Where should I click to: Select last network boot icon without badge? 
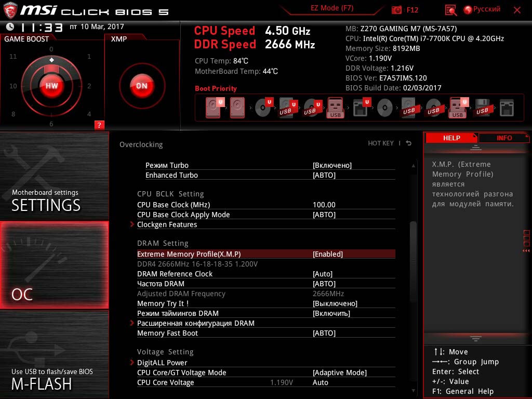(507, 108)
